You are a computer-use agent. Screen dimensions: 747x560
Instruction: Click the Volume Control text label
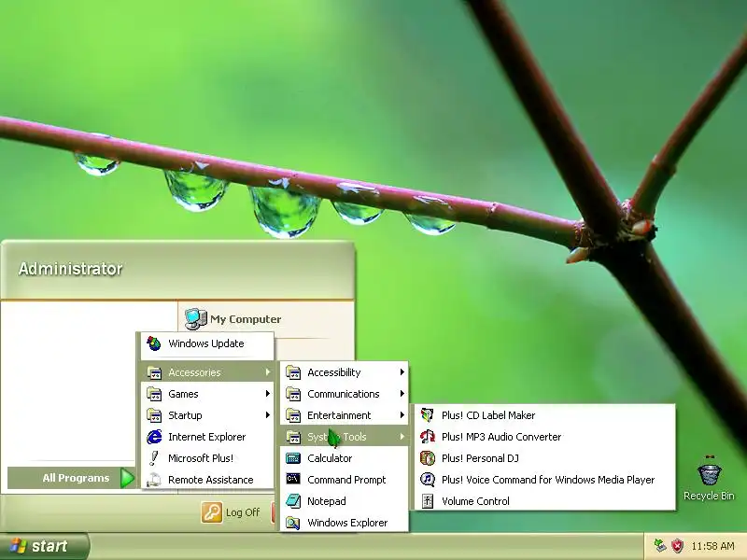pyautogui.click(x=475, y=501)
